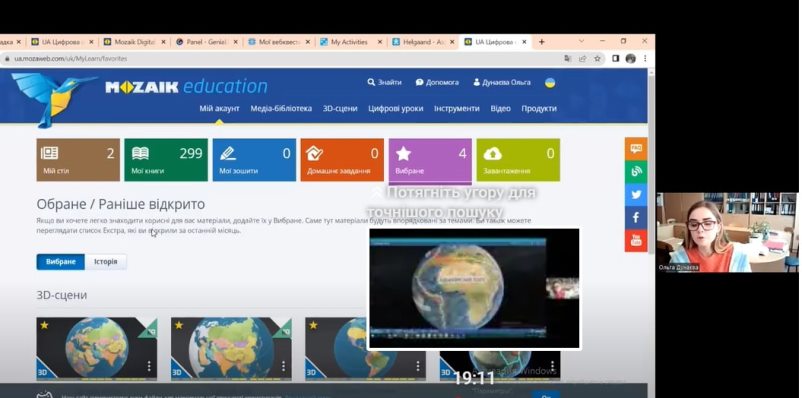
Task: Click the Ukrainian flag language icon
Action: pyautogui.click(x=550, y=83)
